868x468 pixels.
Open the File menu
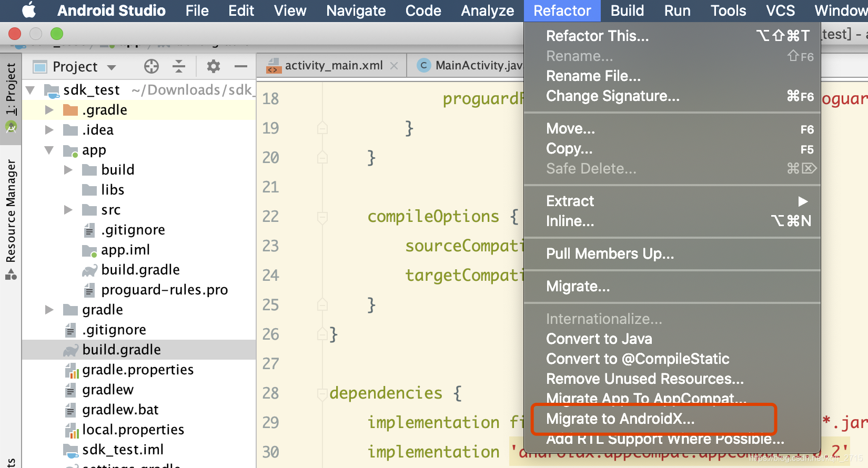click(x=197, y=11)
